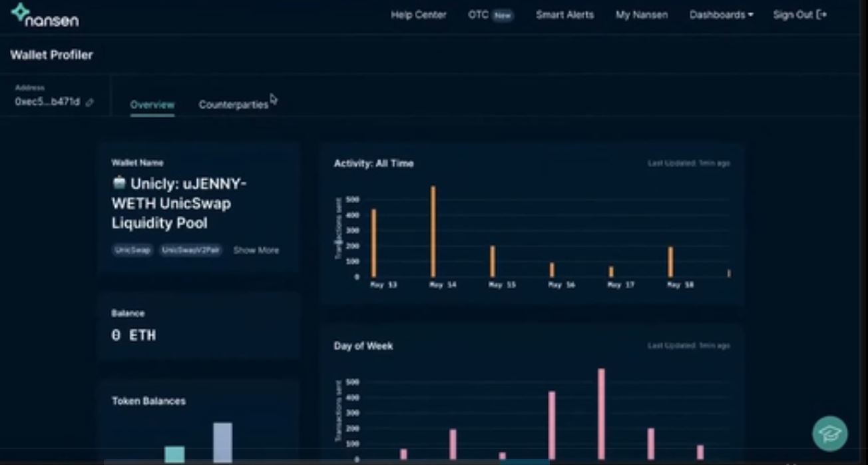Click the May 16 activity bar
The height and width of the screenshot is (465, 868).
point(552,270)
